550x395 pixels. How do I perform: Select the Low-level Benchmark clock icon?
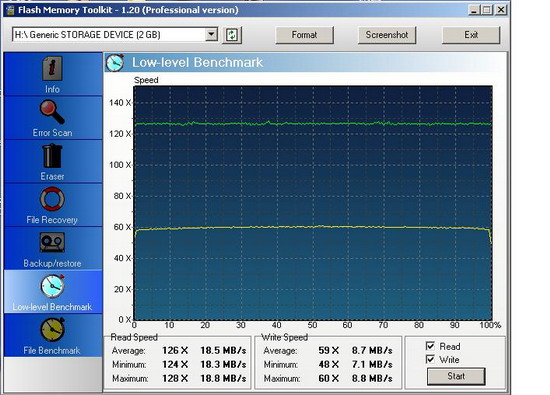pos(53,286)
